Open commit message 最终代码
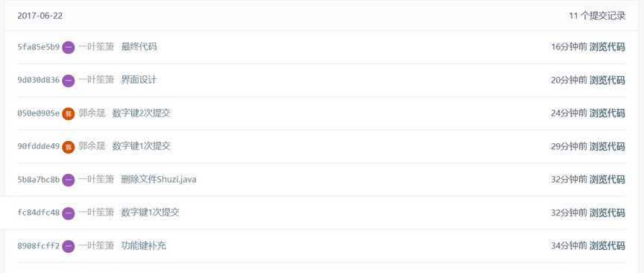Viewport: 644px width, 273px height. [139, 47]
